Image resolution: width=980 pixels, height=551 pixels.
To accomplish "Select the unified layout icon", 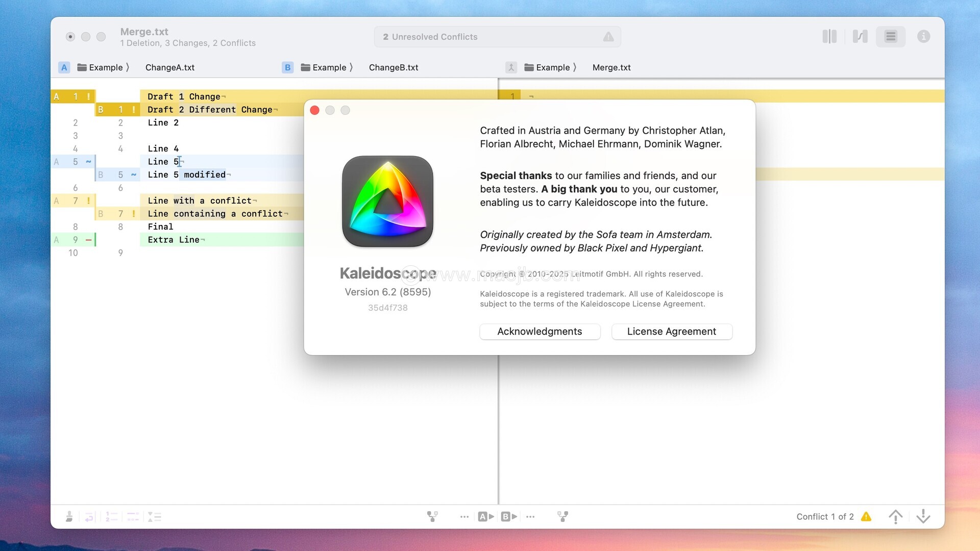I will [891, 36].
